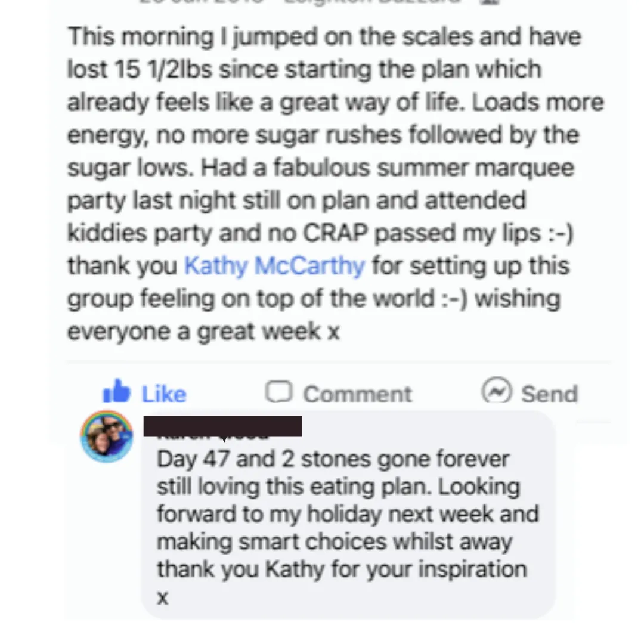Select the Comment text label
Viewport: 644px width, 644px height.
(x=357, y=394)
